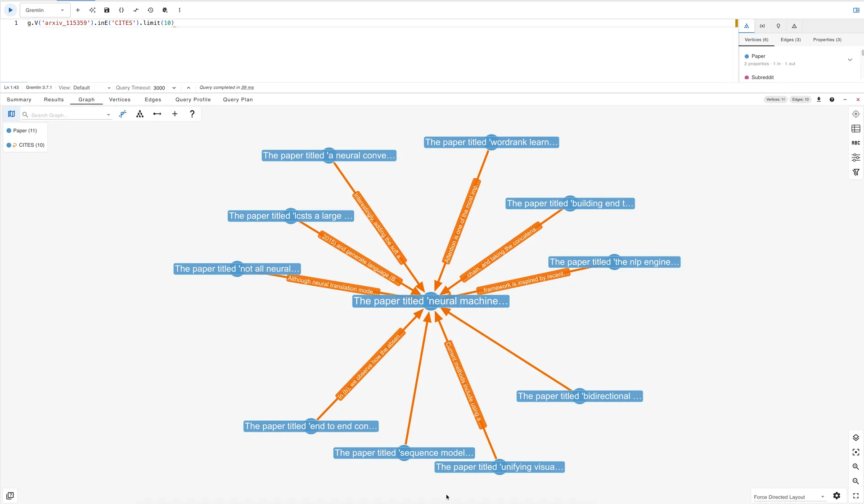864x504 pixels.
Task: Open the Search Graph dropdown arrow
Action: 108,115
